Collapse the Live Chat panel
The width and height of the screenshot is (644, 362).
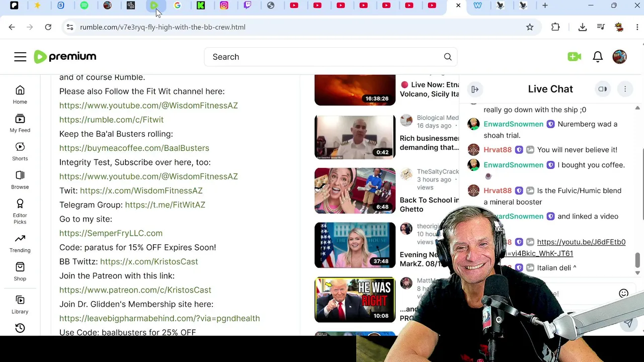pos(474,89)
